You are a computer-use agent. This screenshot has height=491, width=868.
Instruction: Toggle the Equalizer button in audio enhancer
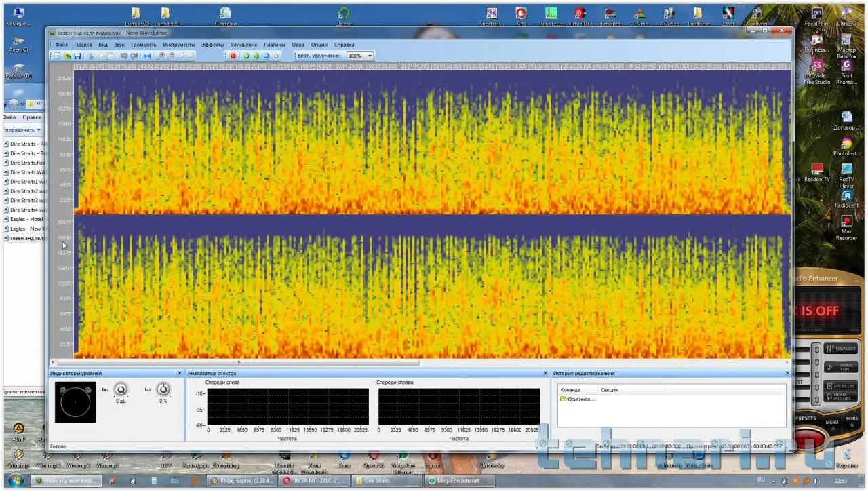click(x=840, y=349)
